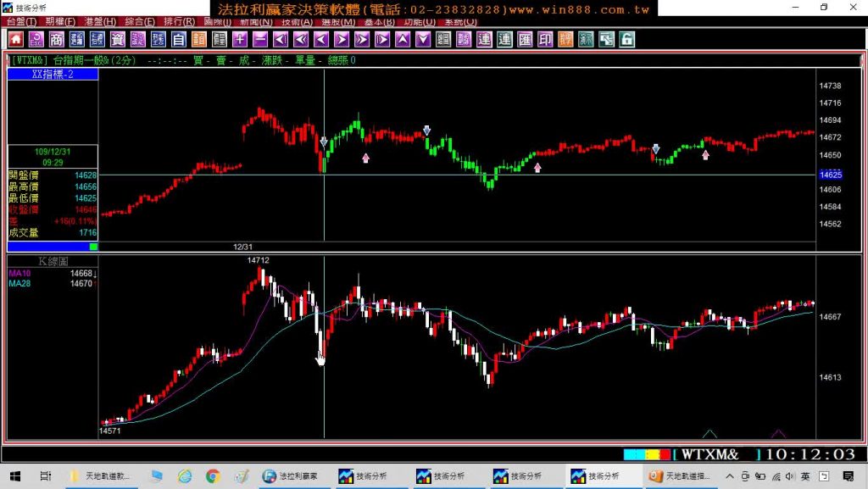Click the single right arrow icon
This screenshot has height=489, width=868.
point(342,39)
